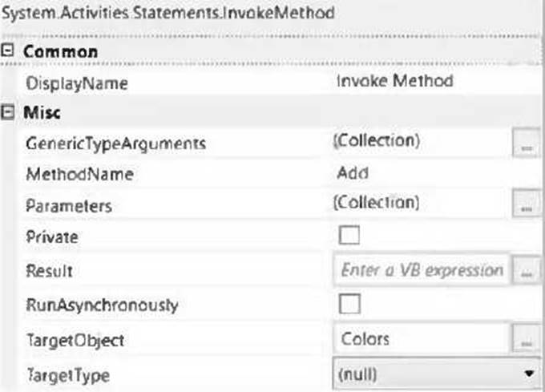The image size is (545, 392).
Task: Select the Parameters (Collection) value
Action: tap(376, 204)
